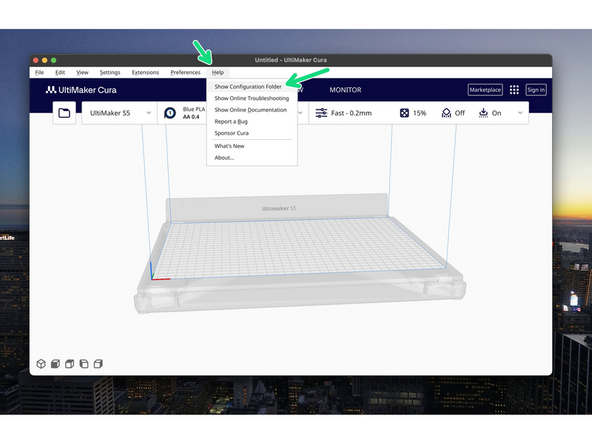Open the application switcher grid icon
Image resolution: width=592 pixels, height=444 pixels.
pyautogui.click(x=514, y=90)
